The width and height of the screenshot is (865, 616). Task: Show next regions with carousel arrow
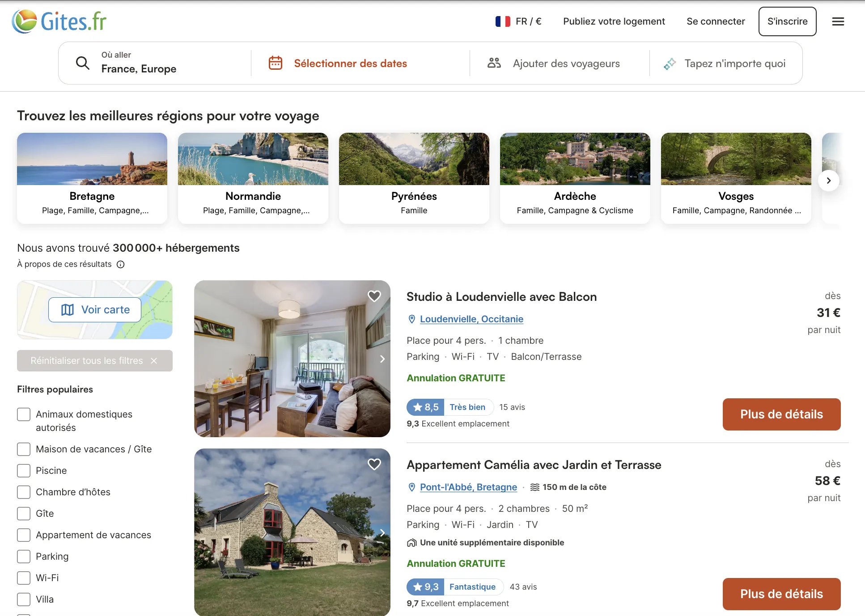coord(828,181)
